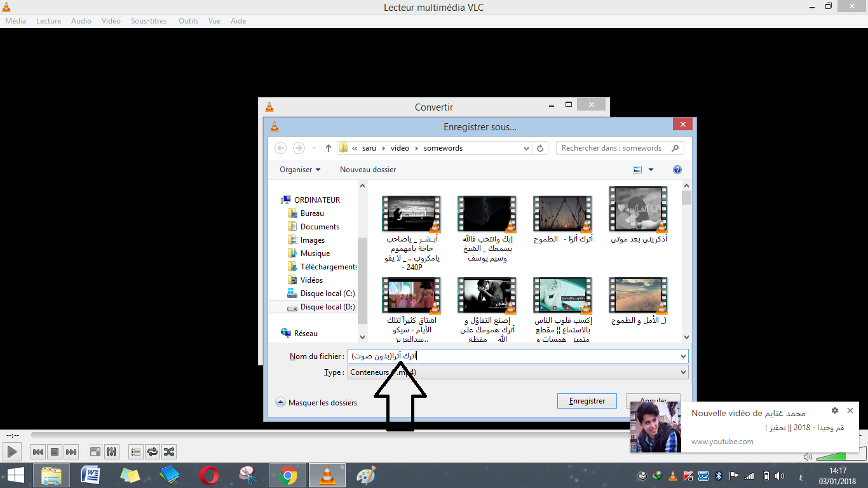Click the Enregistrer button
Screen dimensions: 868x488
pyautogui.click(x=587, y=401)
